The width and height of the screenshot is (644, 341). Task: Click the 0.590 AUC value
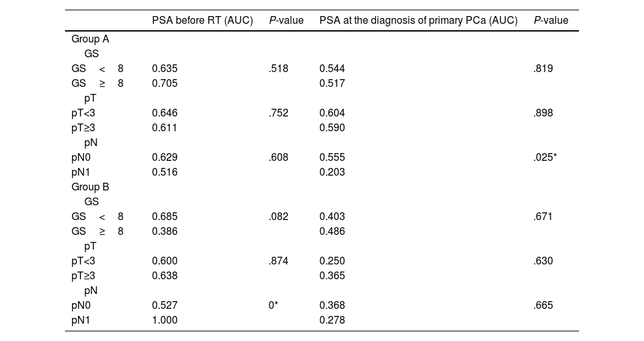[x=332, y=128]
